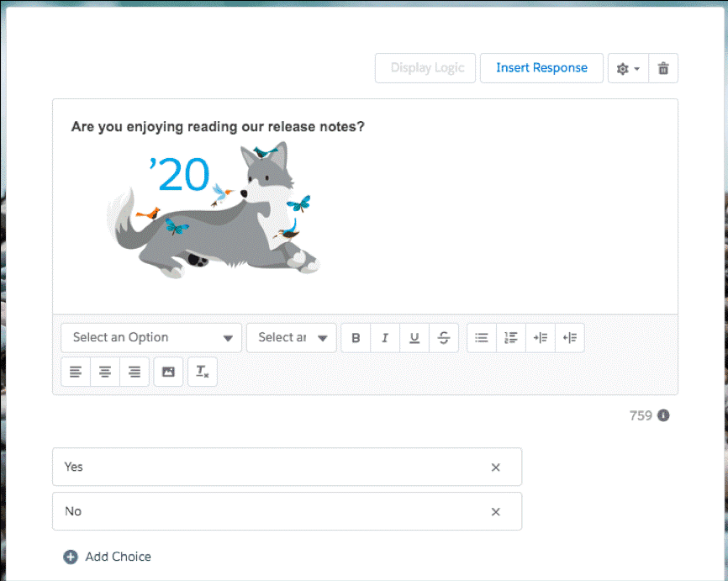Add a new choice with Add Choice
Viewport: 728px width, 581px height.
click(108, 557)
